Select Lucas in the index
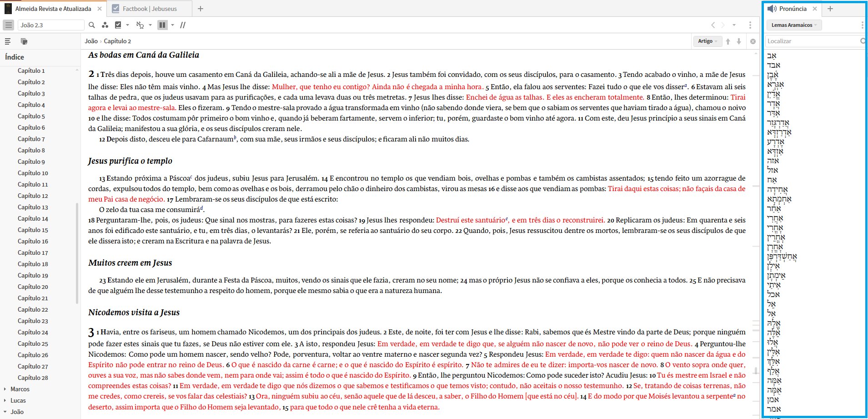 coord(18,400)
